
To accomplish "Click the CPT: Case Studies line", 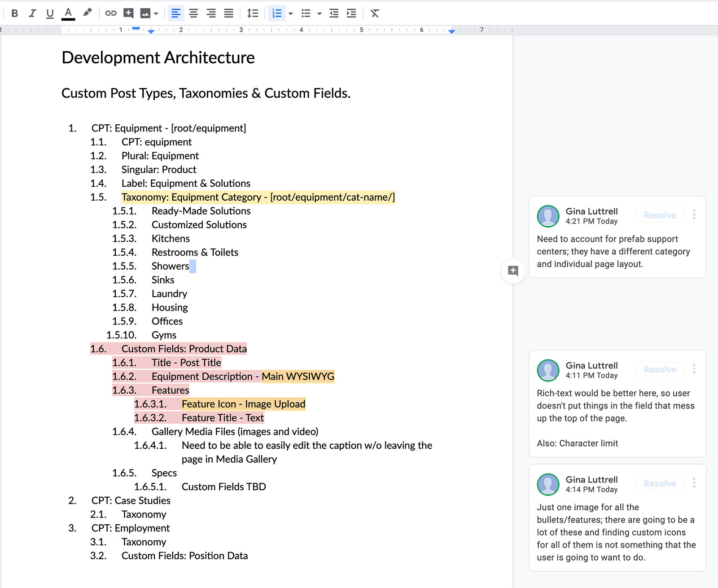I will pos(131,500).
